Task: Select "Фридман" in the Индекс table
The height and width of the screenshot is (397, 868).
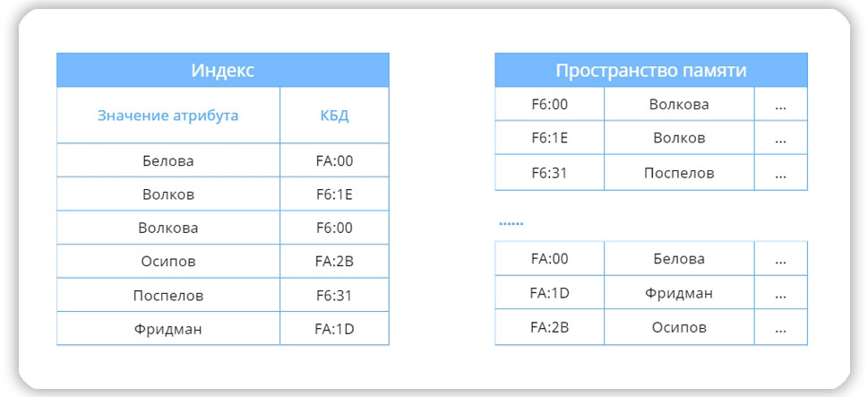Action: pyautogui.click(x=168, y=329)
